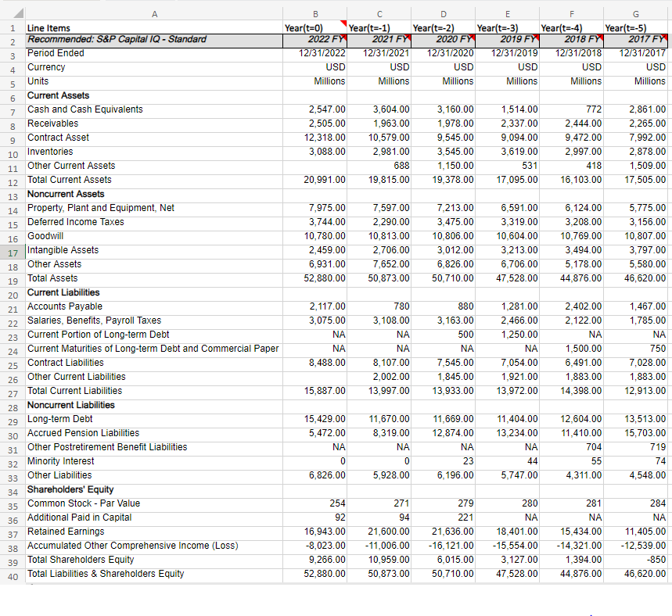Click the USD currency cell under 2022 FY
The width and height of the screenshot is (672, 616).
[329, 66]
